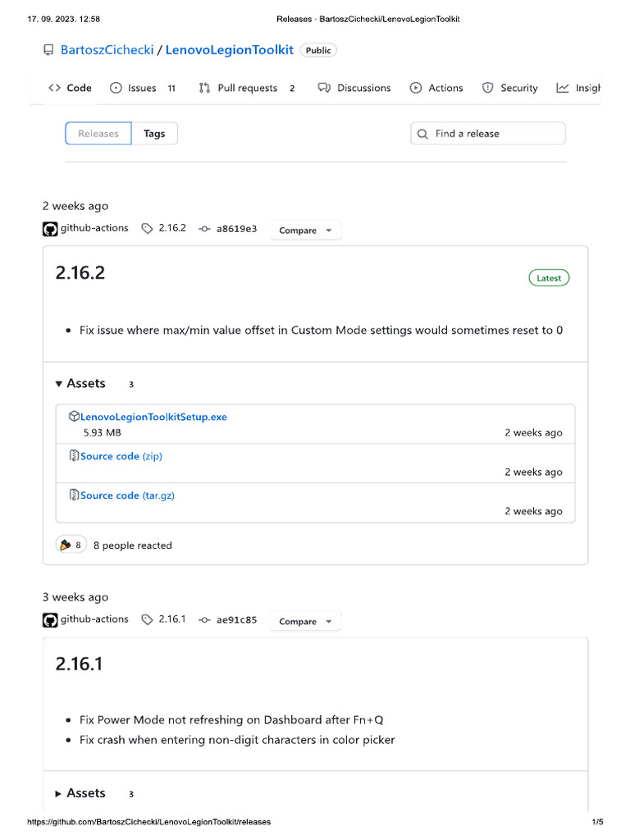630x840 pixels.
Task: Click the repository book icon beside BartoszCichecki
Action: tap(48, 50)
